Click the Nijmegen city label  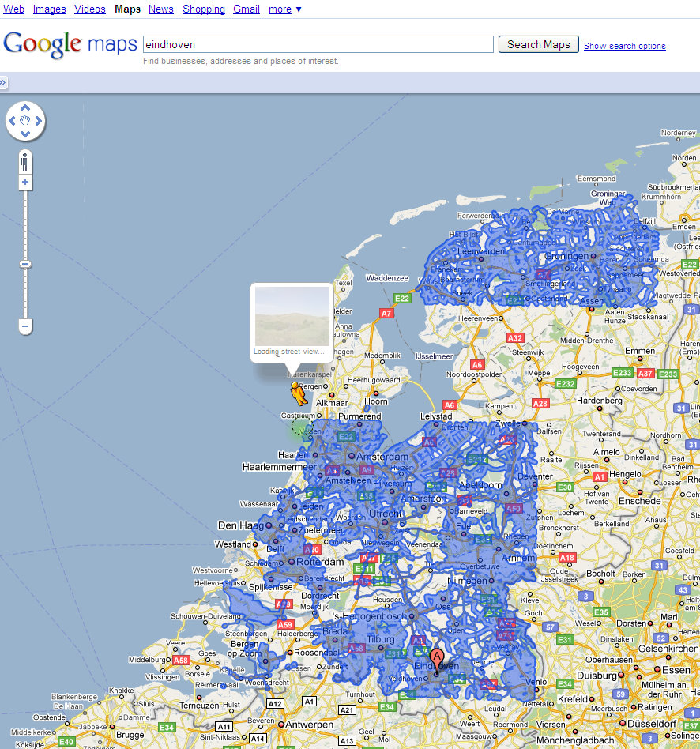[467, 581]
